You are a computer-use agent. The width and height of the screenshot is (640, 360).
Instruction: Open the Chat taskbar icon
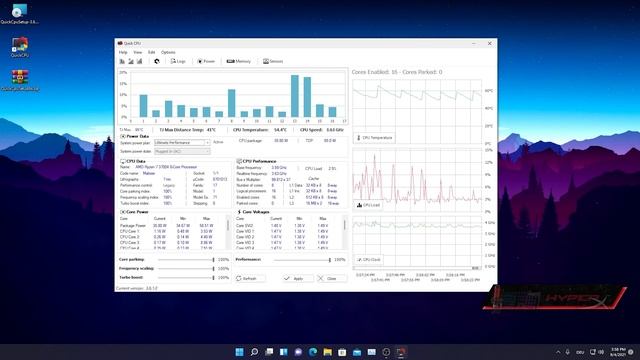(298, 352)
